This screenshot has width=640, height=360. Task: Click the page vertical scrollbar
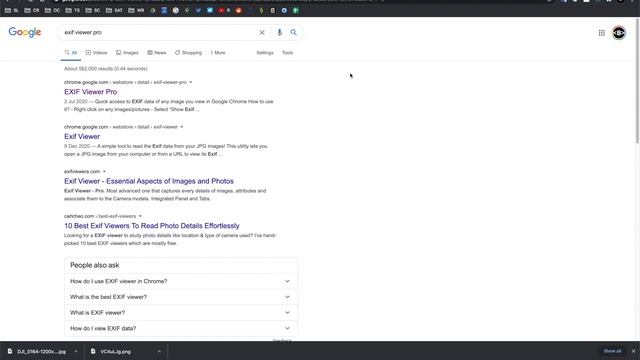coord(637,82)
